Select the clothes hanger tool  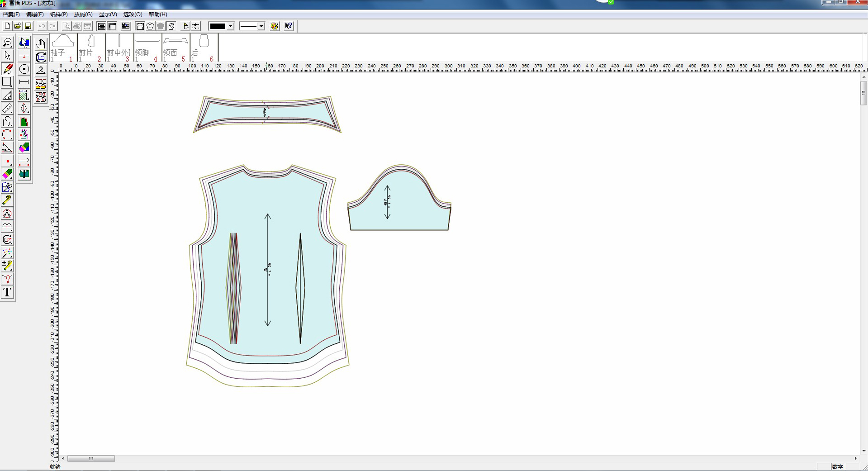(x=41, y=70)
